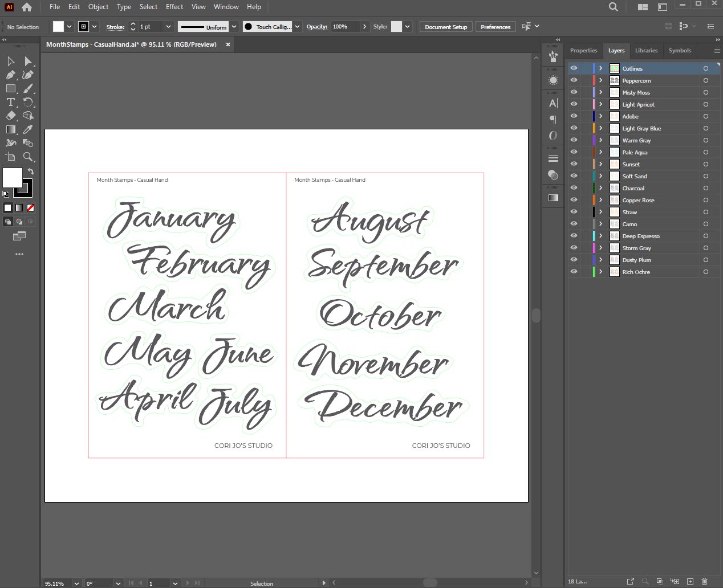Viewport: 723px width, 588px height.
Task: Click the Opacity percentage field
Action: pos(346,27)
